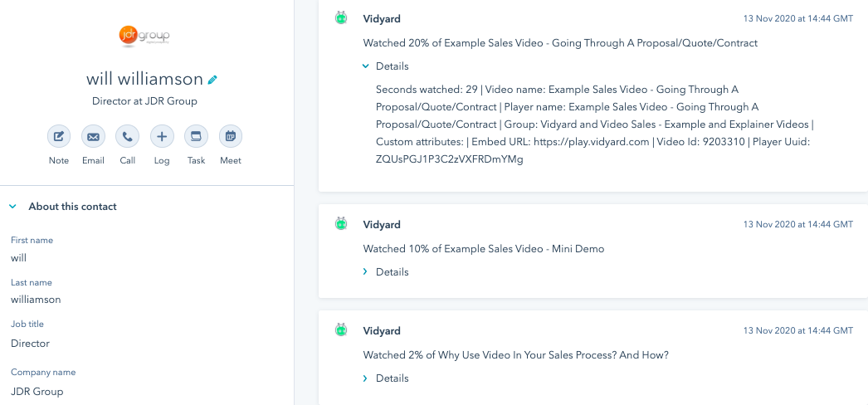This screenshot has width=868, height=405.
Task: Edit the Last name field williamson
Action: click(36, 300)
